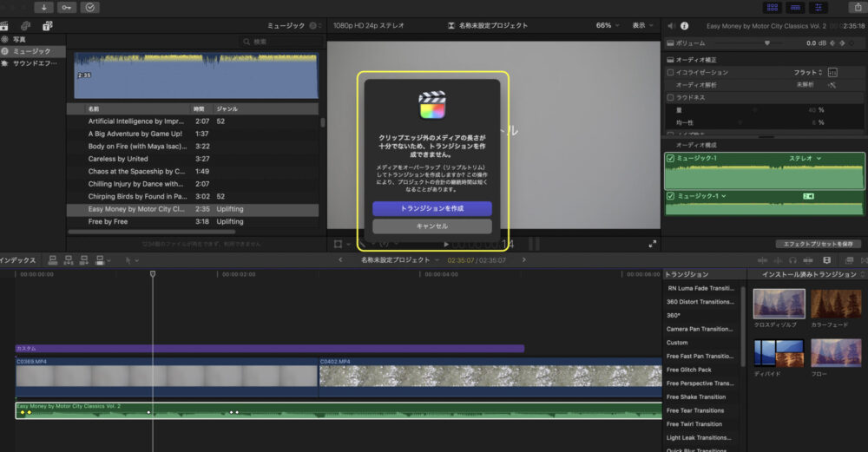The height and width of the screenshot is (452, 868).
Task: Open the 表示 view options dropdown
Action: [643, 26]
